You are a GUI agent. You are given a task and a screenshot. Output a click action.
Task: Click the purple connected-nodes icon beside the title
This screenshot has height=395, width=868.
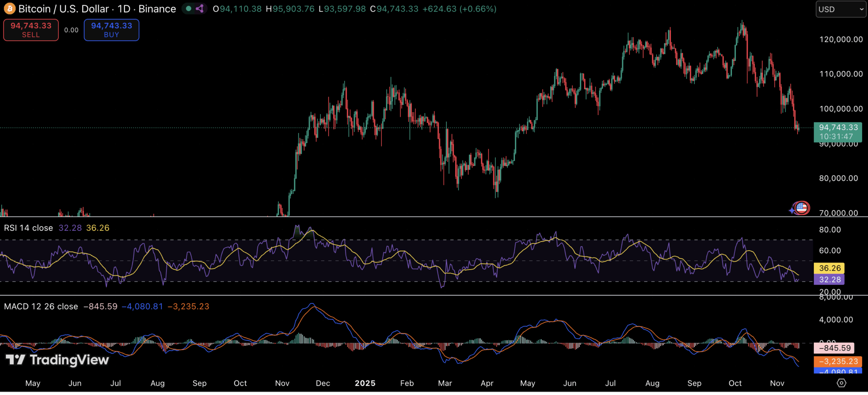tap(200, 8)
